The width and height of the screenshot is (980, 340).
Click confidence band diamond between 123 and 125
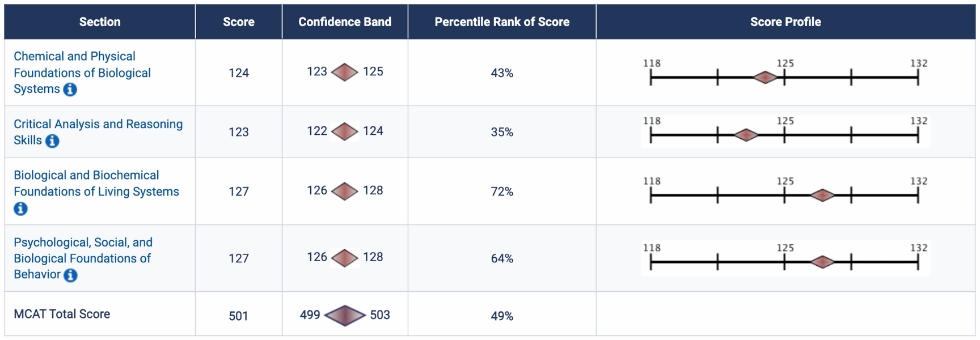tap(344, 72)
